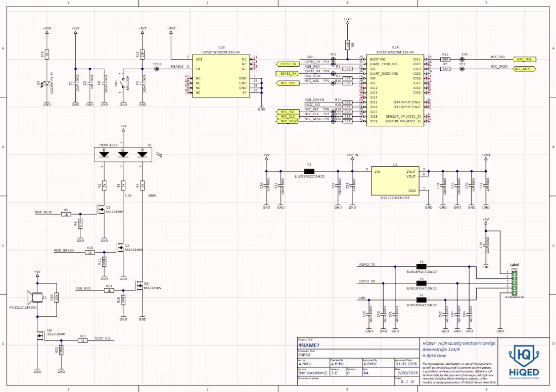The image size is (556, 392).
Task: Click the ESP32 schematic title text
Action: pos(303,356)
